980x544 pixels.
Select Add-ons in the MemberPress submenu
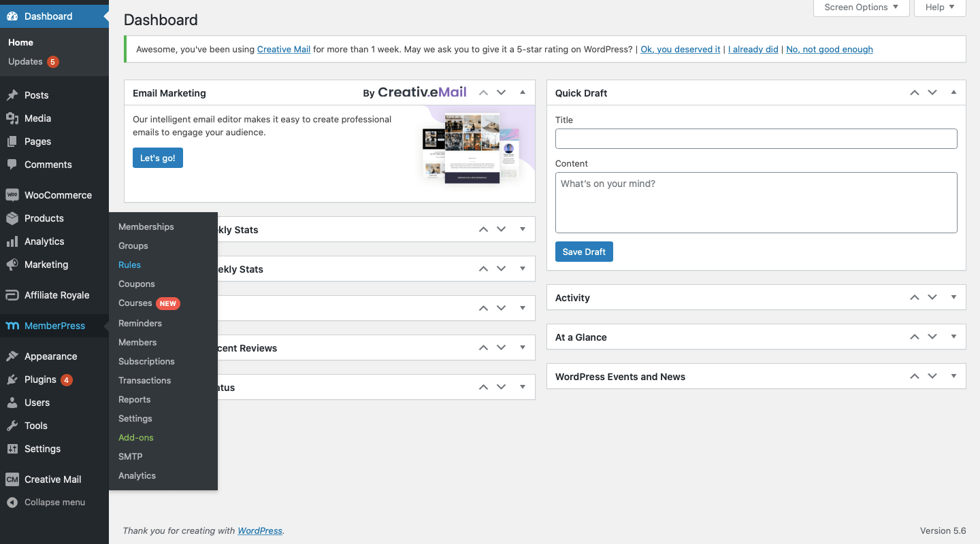(136, 438)
